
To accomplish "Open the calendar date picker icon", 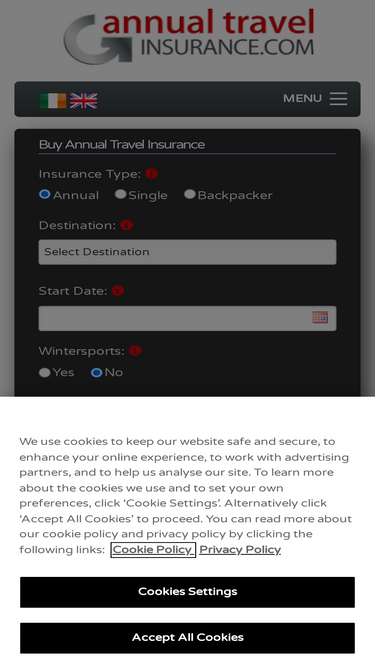I will [320, 317].
